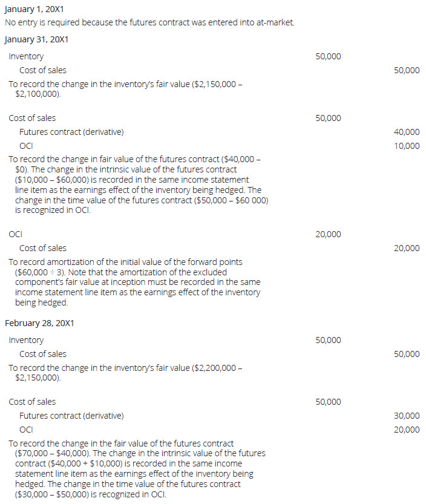Click the 30,000 futures contract credit amount
The height and width of the screenshot is (504, 426).
pos(406,416)
